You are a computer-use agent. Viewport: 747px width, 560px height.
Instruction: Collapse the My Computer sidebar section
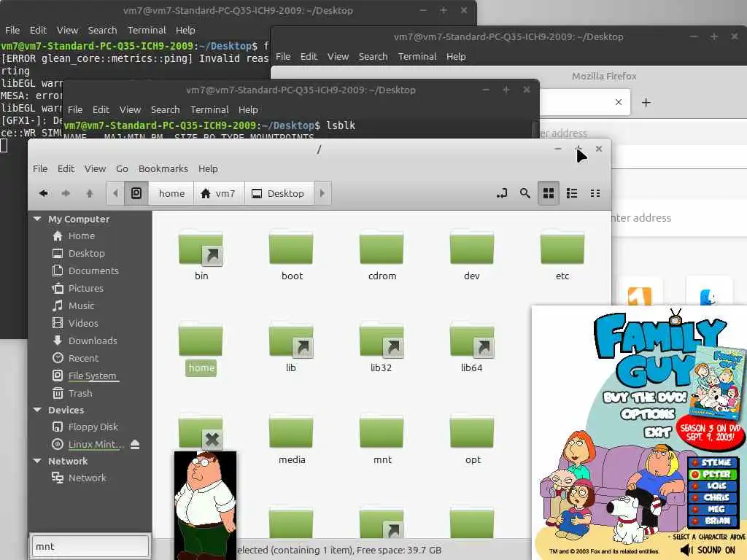(x=37, y=219)
